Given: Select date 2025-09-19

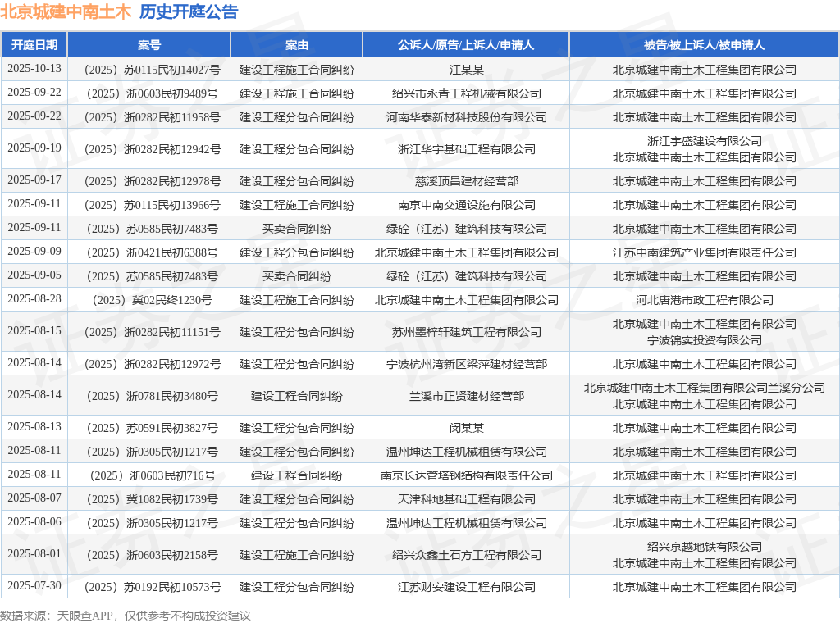Looking at the screenshot, I should click(x=34, y=148).
